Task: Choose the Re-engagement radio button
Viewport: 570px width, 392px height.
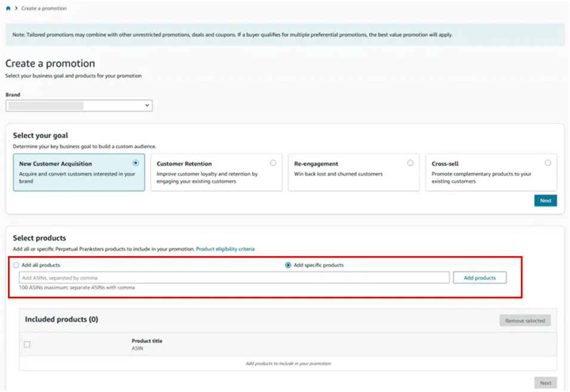Action: click(410, 163)
